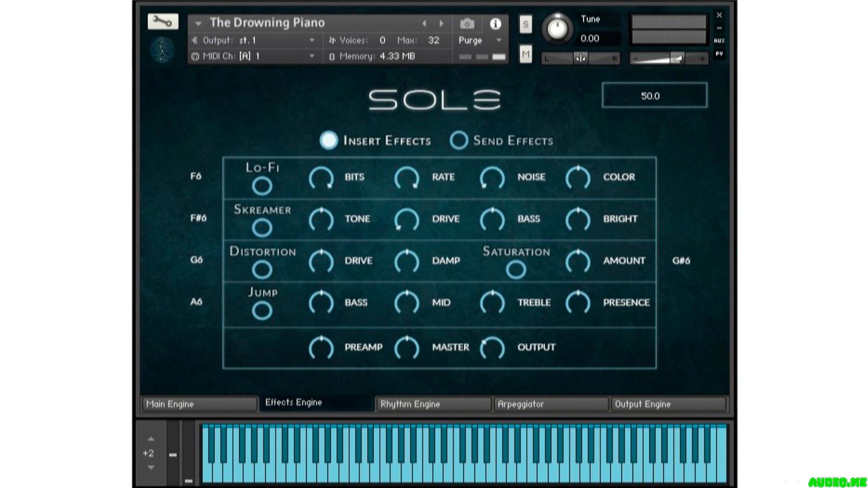This screenshot has width=868, height=488.
Task: Toggle the AUX button
Action: click(x=719, y=40)
